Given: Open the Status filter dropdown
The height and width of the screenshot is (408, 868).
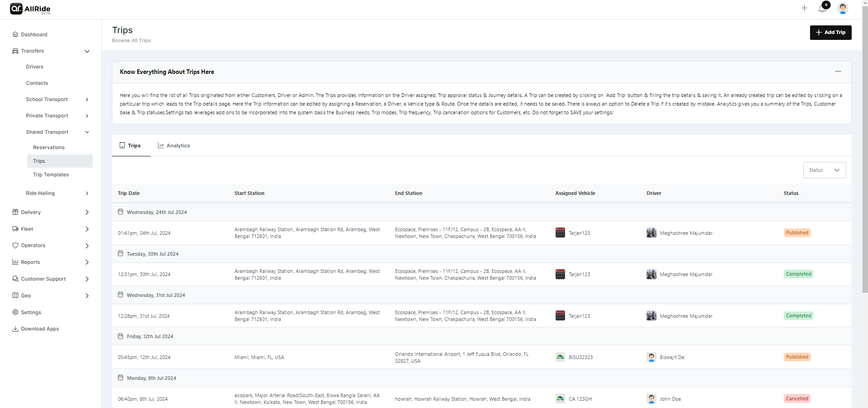Looking at the screenshot, I should [x=824, y=170].
